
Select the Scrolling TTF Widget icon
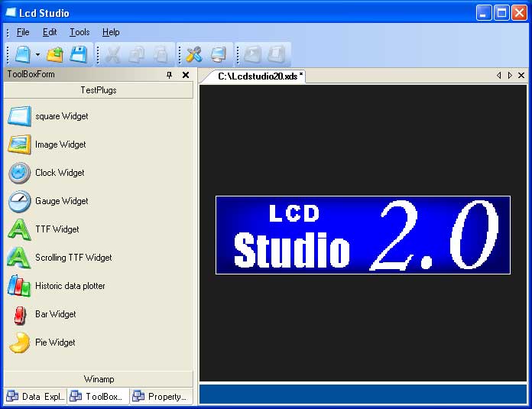pos(20,258)
